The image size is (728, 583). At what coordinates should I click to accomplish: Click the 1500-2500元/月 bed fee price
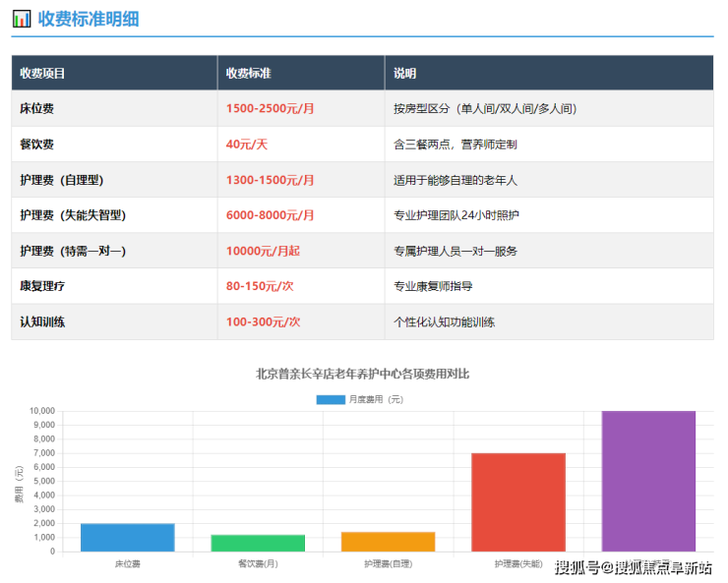pos(270,109)
